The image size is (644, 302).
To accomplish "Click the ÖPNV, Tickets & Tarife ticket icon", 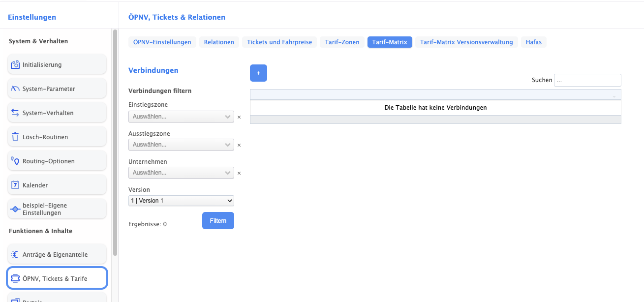I will pos(15,279).
